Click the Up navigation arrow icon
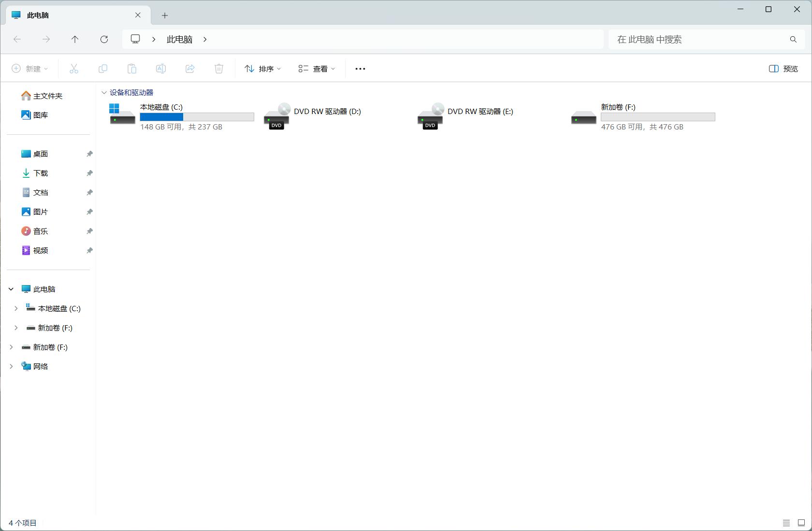The height and width of the screenshot is (531, 812). (75, 39)
